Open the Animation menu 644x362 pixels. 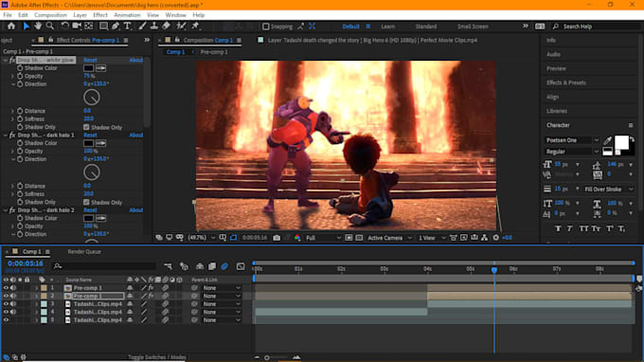[x=127, y=15]
